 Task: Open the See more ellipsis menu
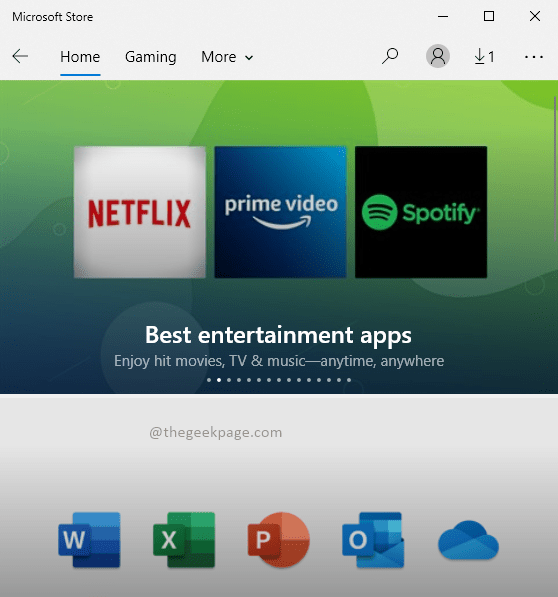pyautogui.click(x=534, y=57)
